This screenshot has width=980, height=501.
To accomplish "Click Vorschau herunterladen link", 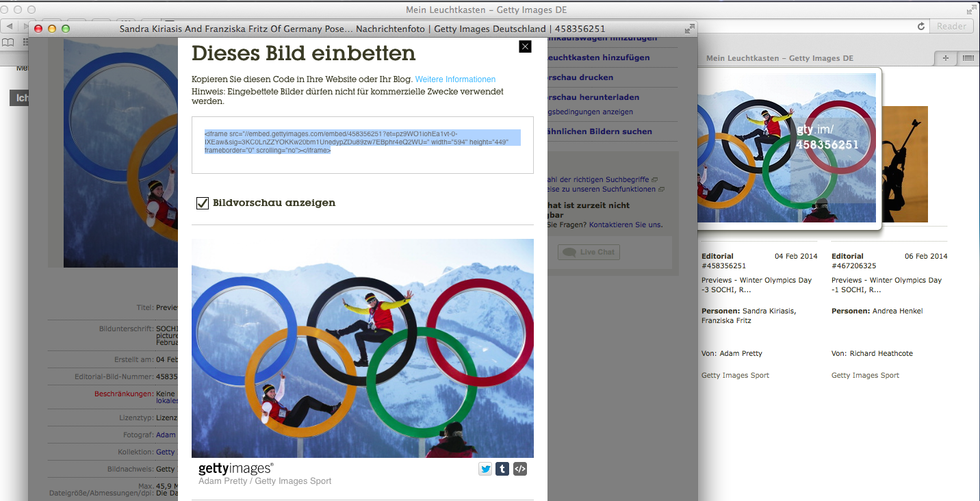I will click(x=593, y=97).
